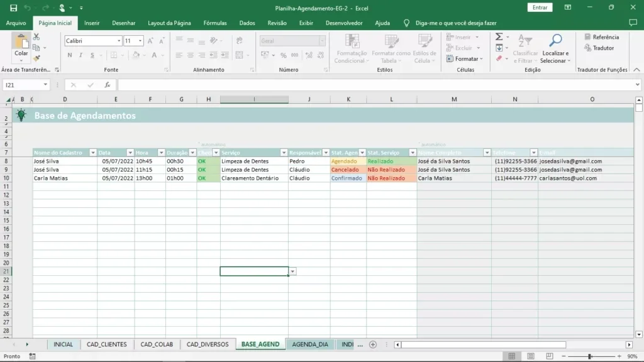Open filter dropdown for Serviço column
Screen dimensions: 644x362
[x=284, y=153]
